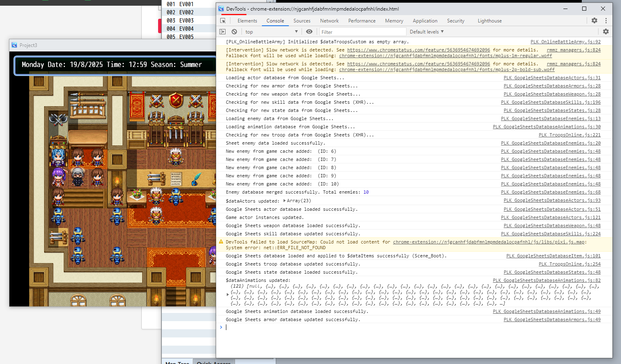Open source link for enemy ID 6 row
This screenshot has height=364, width=621.
551,151
